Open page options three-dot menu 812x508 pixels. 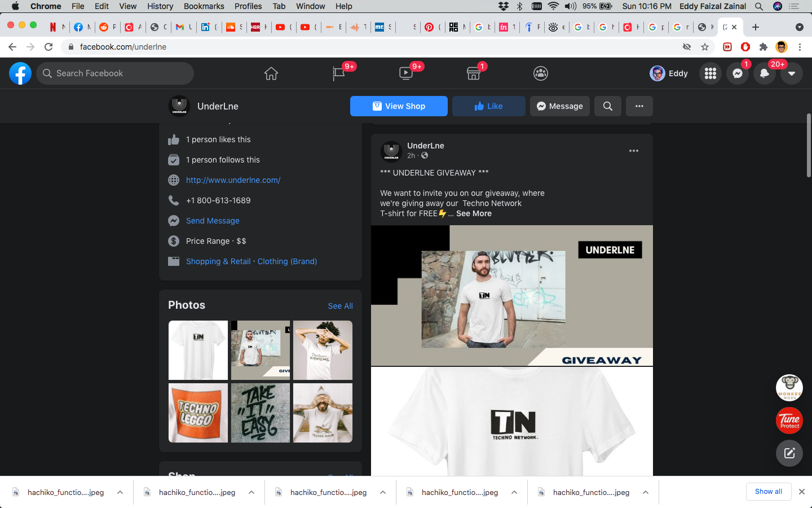tap(639, 106)
